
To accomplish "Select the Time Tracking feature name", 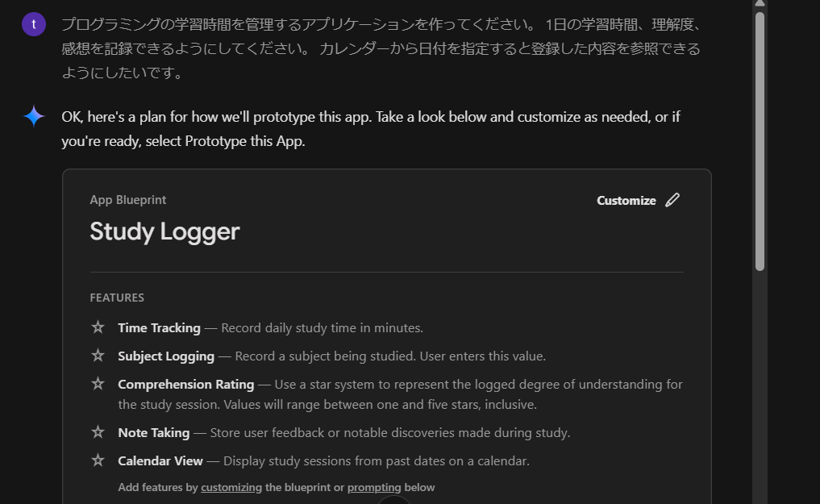I will (x=159, y=327).
